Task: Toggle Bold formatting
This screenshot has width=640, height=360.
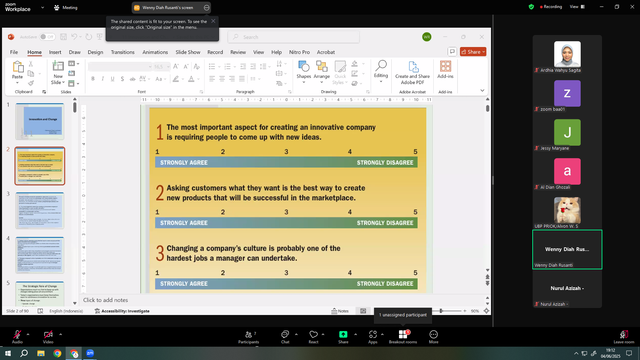Action: click(93, 79)
